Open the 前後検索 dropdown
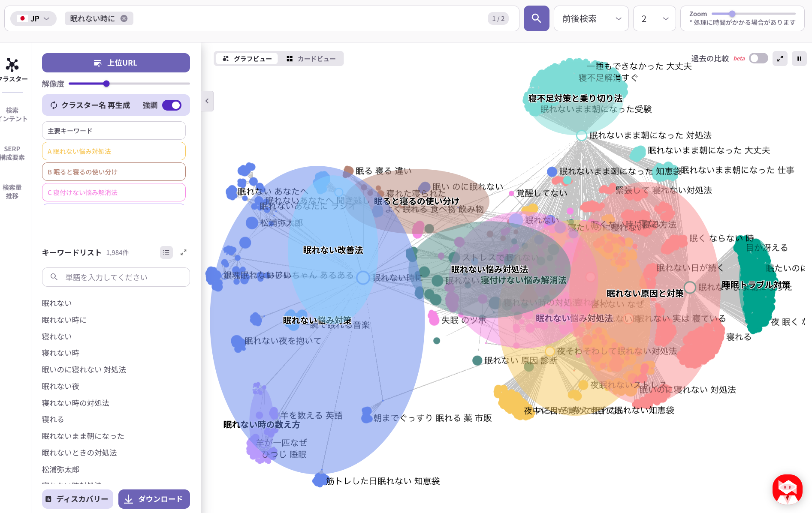This screenshot has width=812, height=513. 591,18
